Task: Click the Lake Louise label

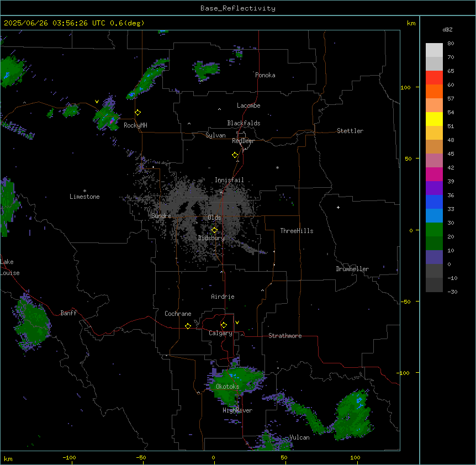Action: coord(9,267)
